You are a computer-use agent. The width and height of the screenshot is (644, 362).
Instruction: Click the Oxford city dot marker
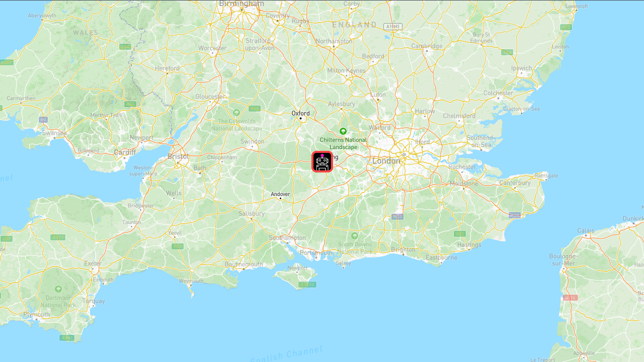click(x=301, y=119)
